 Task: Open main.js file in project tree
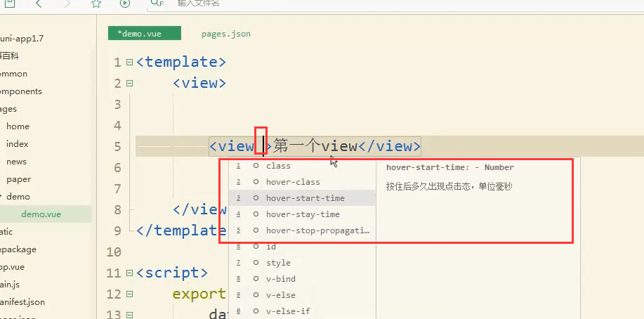click(10, 285)
